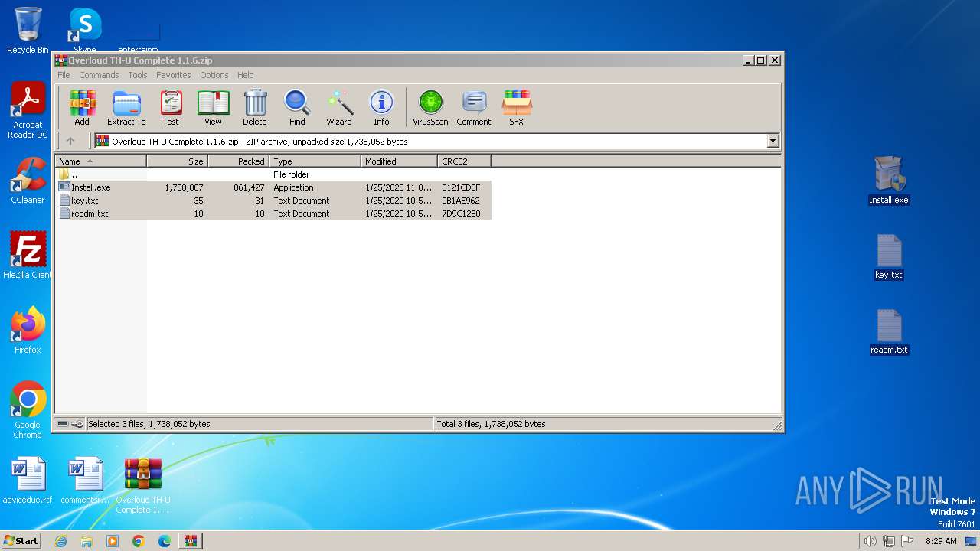Go up one folder level arrow
980x551 pixels.
click(70, 141)
